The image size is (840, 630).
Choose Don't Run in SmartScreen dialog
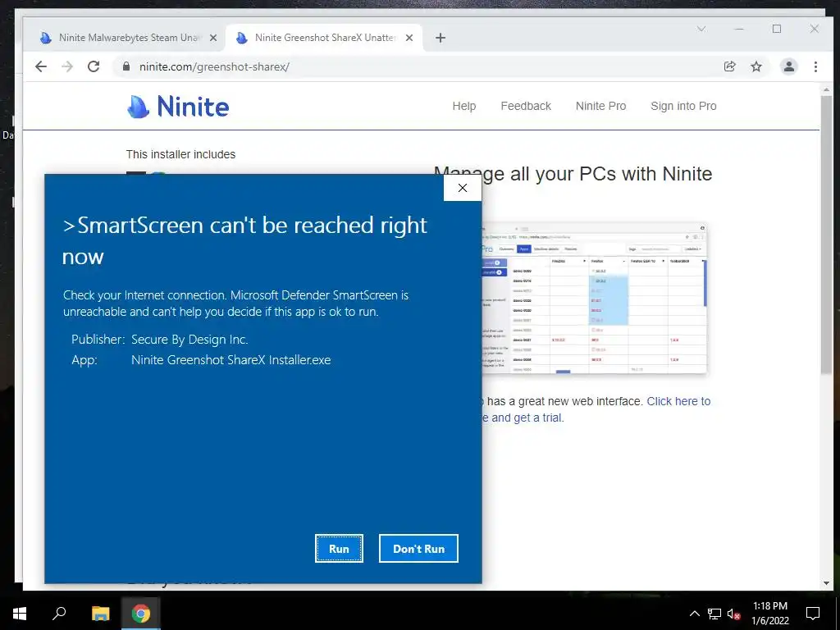click(418, 548)
